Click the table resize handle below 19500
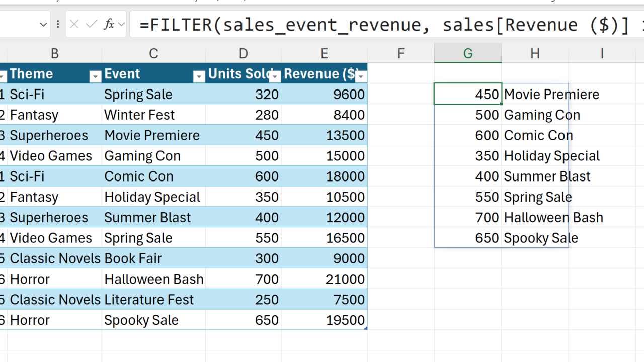644x362 pixels. (x=366, y=328)
